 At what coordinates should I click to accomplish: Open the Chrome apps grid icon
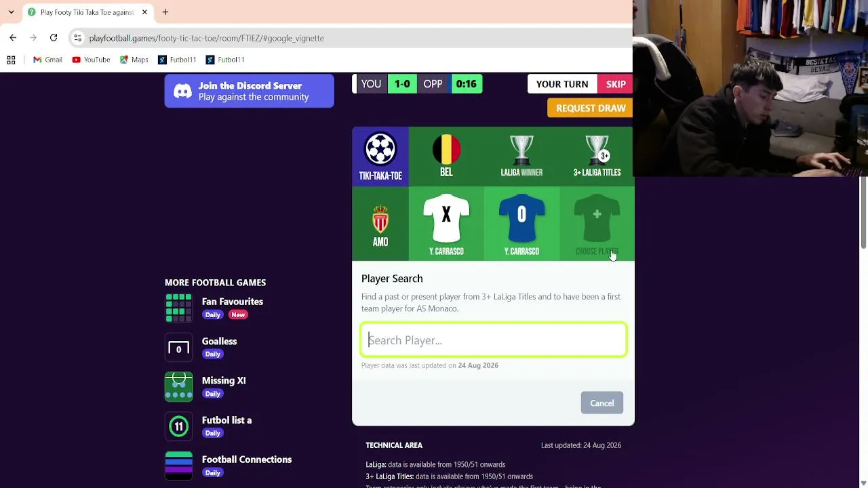(11, 60)
